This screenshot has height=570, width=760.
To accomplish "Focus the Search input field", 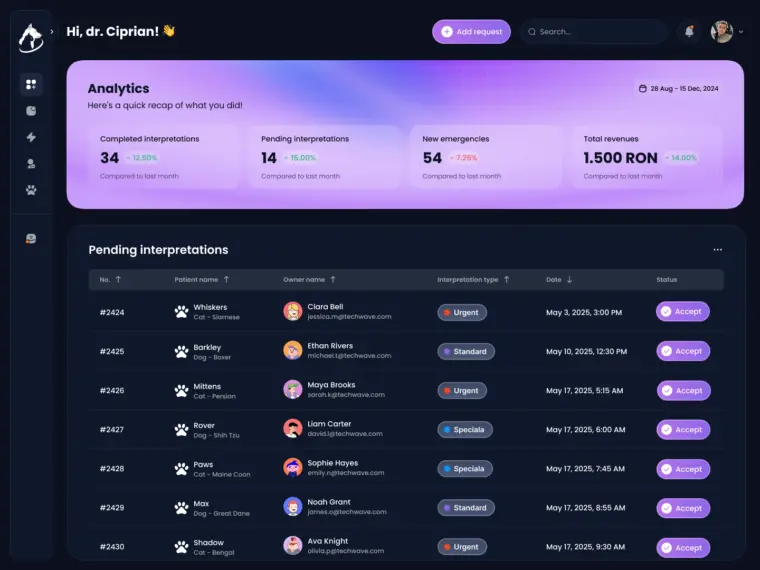I will 594,32.
